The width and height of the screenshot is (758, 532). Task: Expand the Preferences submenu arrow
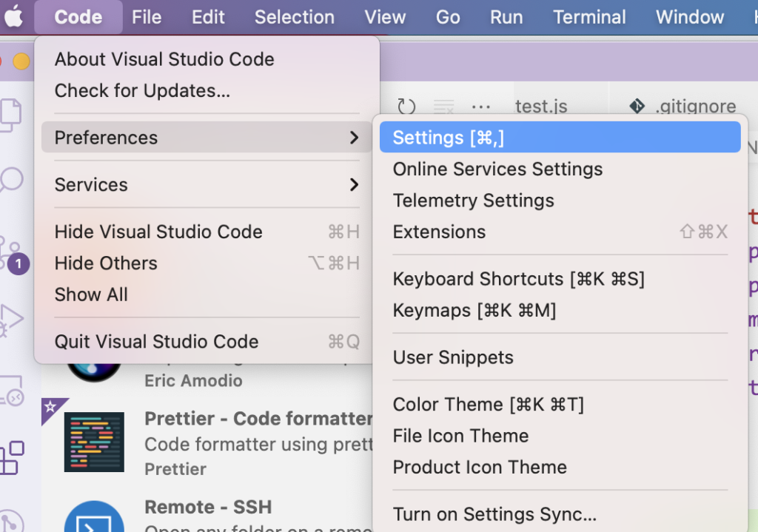click(x=355, y=138)
